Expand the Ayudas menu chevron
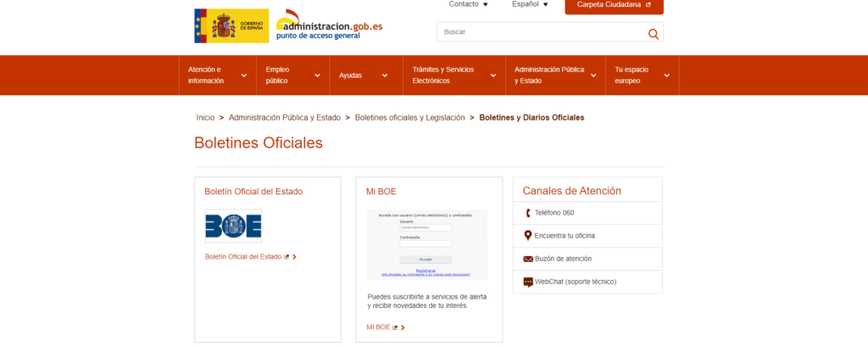The image size is (868, 347). (x=385, y=76)
